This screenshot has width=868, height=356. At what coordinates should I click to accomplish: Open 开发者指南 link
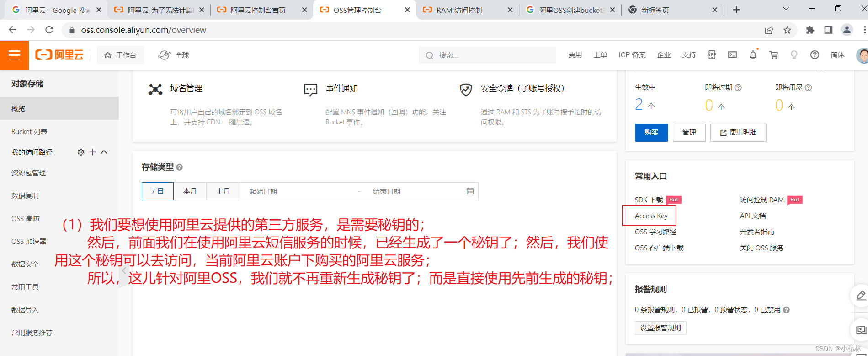757,232
